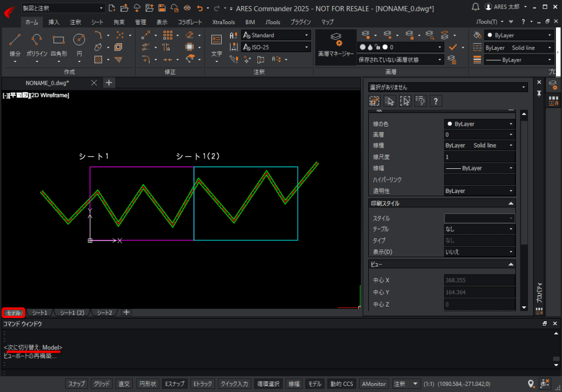
Task: Open layer 0 color selector in ribbon
Action: (x=385, y=47)
